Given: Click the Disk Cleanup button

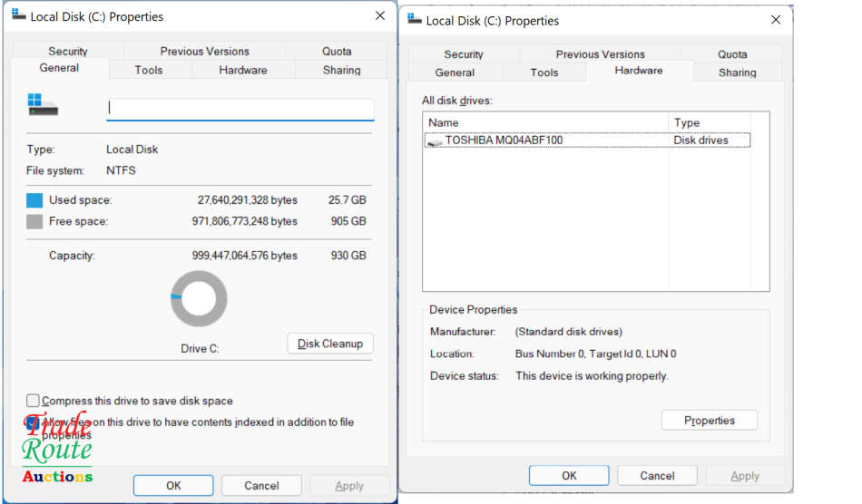Looking at the screenshot, I should [330, 344].
